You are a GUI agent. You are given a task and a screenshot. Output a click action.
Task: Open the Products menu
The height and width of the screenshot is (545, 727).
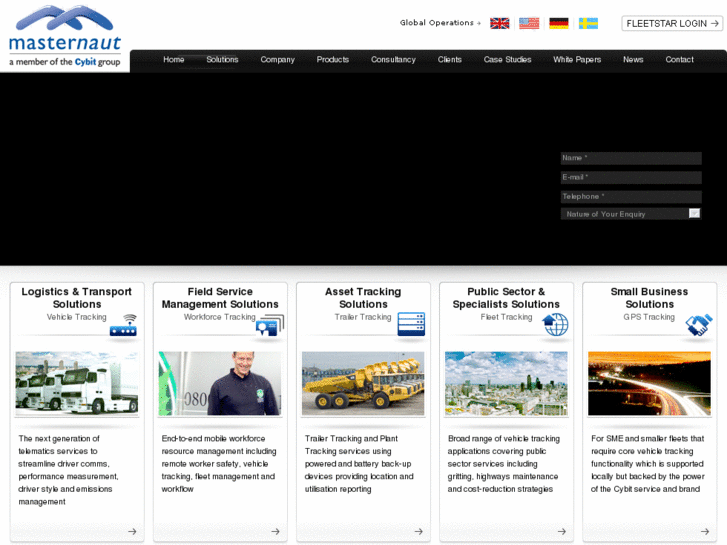(332, 59)
